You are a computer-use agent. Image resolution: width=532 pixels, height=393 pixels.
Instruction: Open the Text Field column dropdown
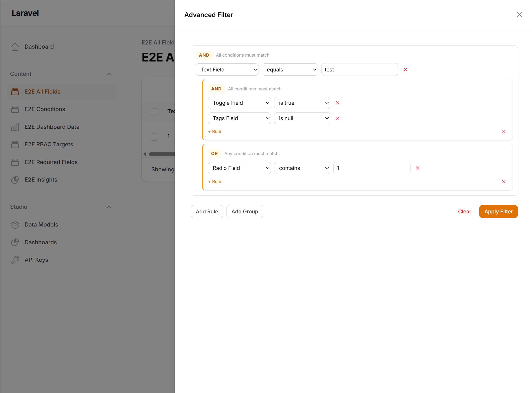coord(227,70)
